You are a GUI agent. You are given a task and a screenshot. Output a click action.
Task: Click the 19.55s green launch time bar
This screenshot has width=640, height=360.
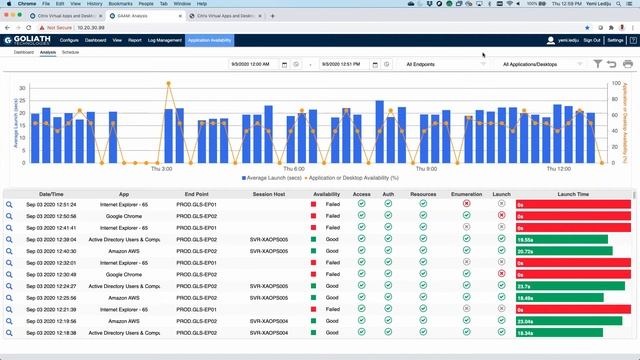click(562, 240)
